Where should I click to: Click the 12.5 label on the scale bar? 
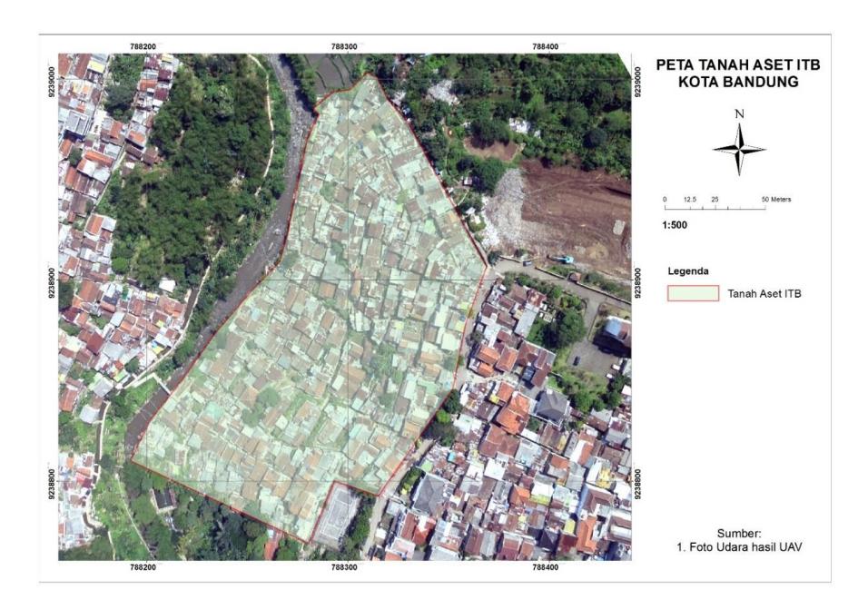(690, 199)
